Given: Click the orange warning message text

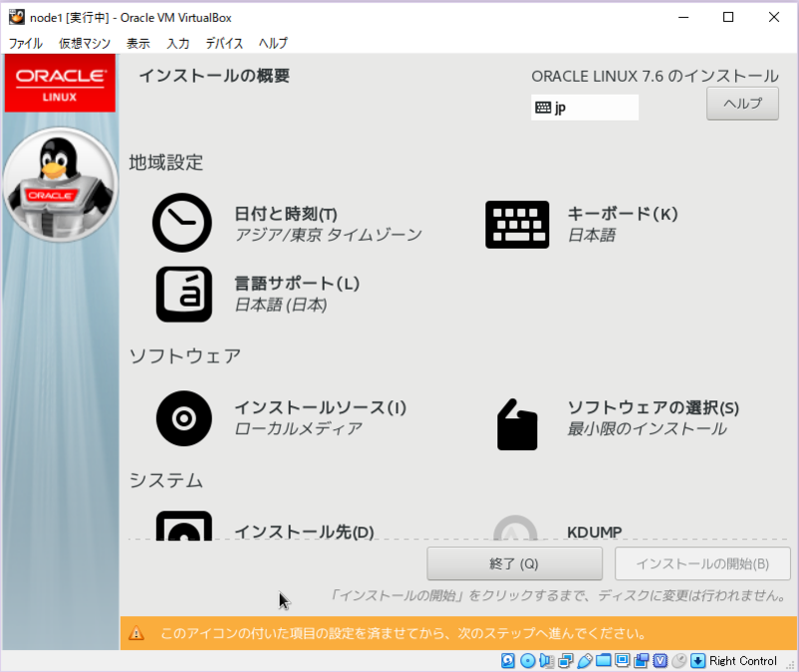Looking at the screenshot, I should pyautogui.click(x=403, y=633).
